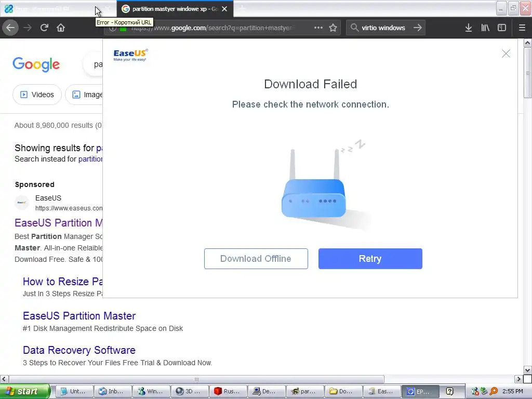Viewport: 532px width, 399px height.
Task: Click the About 8,980,000 results text
Action: (58, 126)
